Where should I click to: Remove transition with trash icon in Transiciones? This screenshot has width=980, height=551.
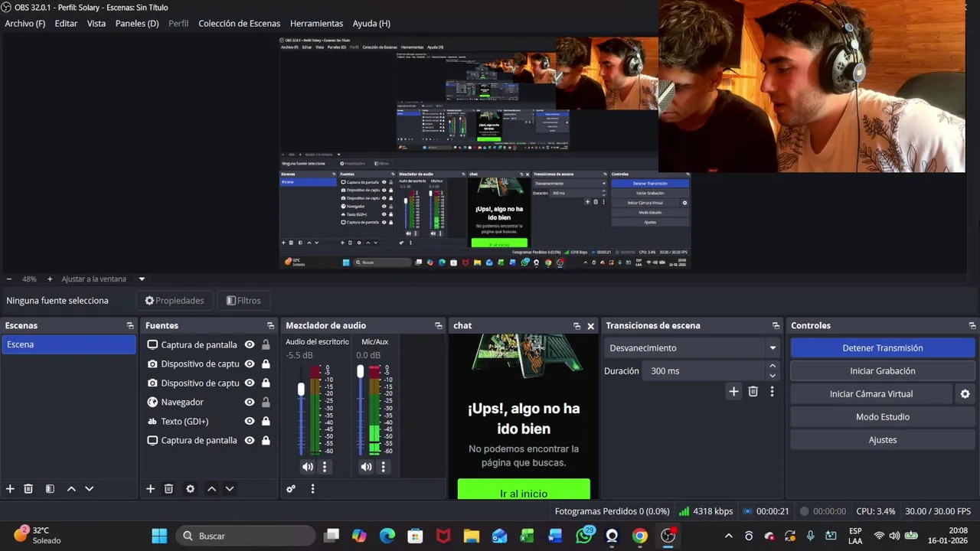(x=753, y=391)
